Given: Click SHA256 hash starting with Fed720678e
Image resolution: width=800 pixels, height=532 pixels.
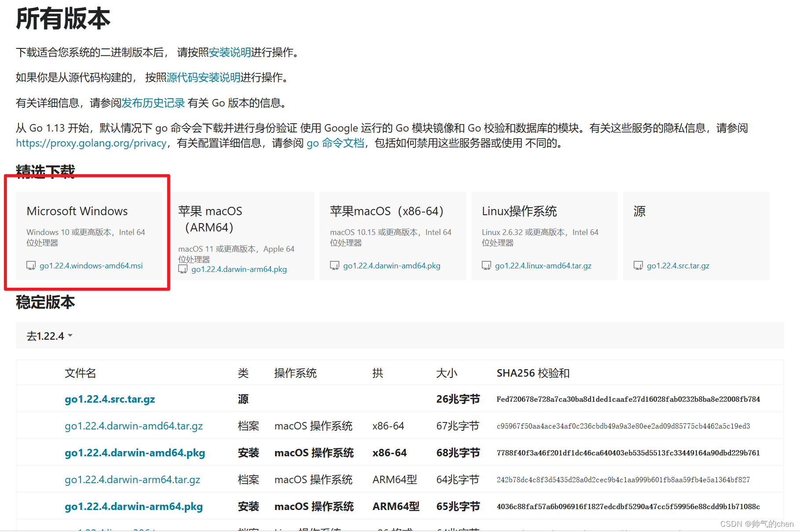Looking at the screenshot, I should coord(628,399).
